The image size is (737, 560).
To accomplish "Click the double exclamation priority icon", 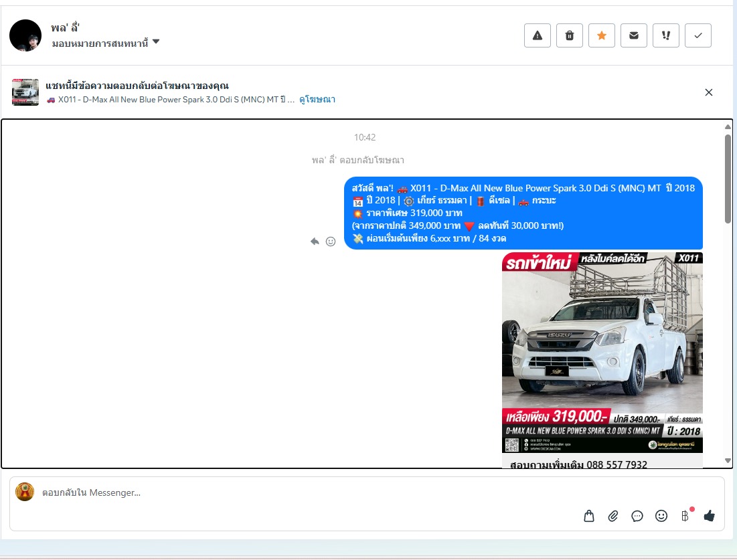I will coord(666,35).
